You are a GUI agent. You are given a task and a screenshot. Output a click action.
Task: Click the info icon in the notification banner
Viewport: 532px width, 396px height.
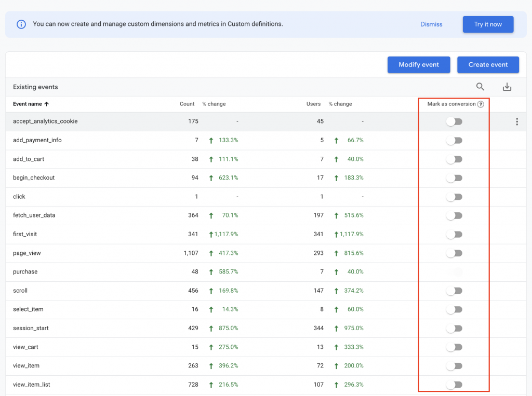(x=21, y=24)
